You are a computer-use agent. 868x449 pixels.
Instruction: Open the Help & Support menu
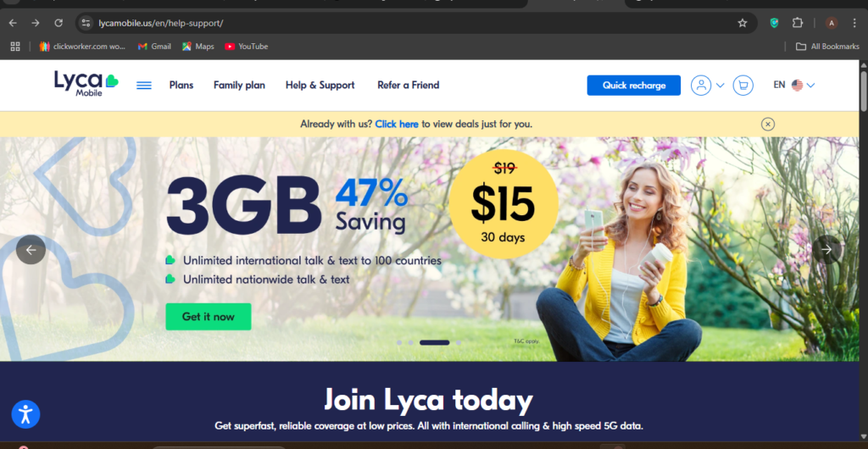tap(320, 86)
